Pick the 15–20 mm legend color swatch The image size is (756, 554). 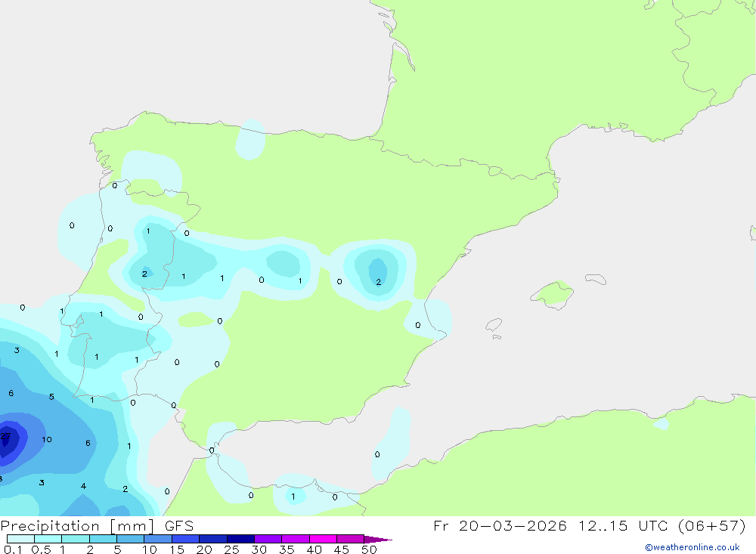click(185, 539)
